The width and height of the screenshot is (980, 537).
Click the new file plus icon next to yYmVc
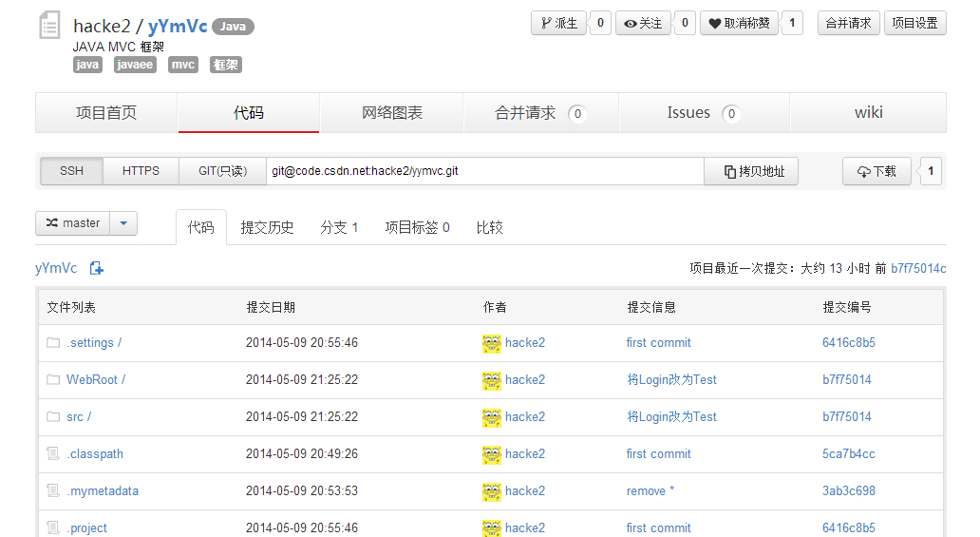point(96,268)
